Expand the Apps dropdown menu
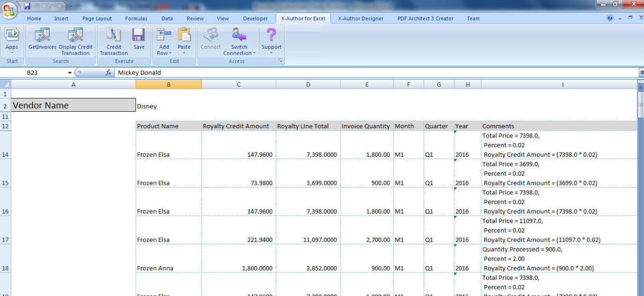The width and height of the screenshot is (644, 296). click(x=12, y=53)
